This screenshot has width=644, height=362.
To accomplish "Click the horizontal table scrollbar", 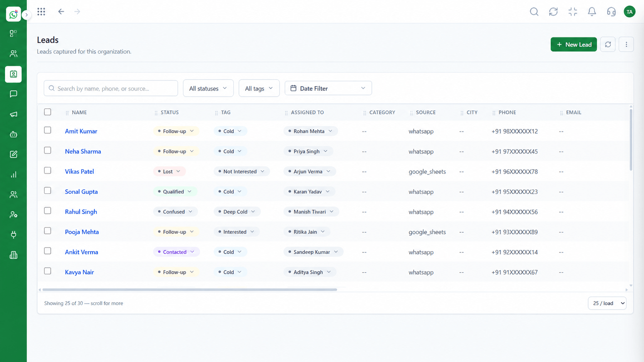I will click(x=190, y=290).
